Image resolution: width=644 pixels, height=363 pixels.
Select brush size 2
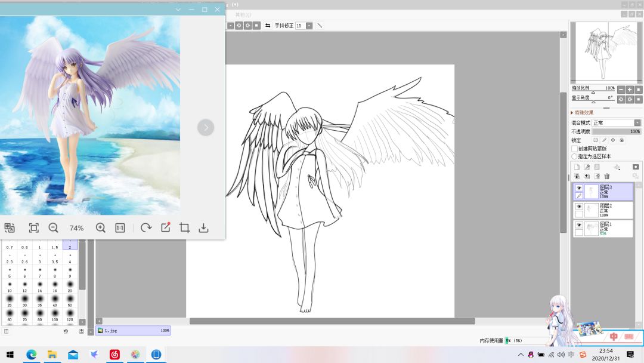pyautogui.click(x=70, y=245)
